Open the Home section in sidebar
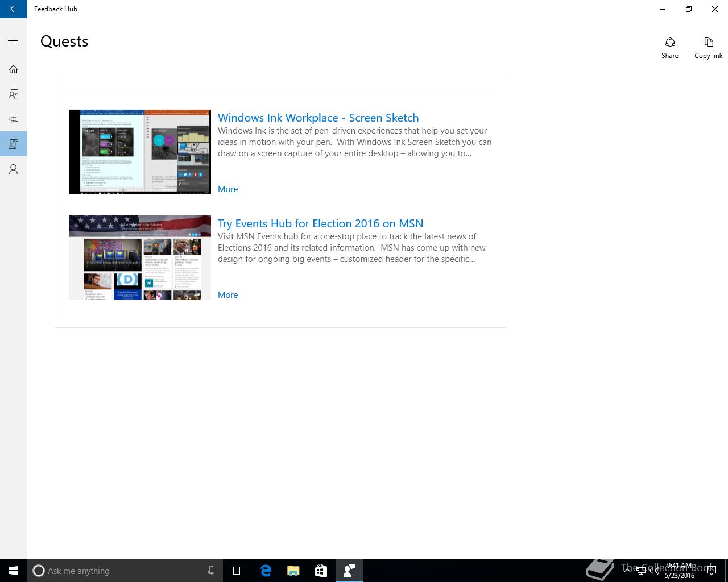This screenshot has height=582, width=728. 14,69
